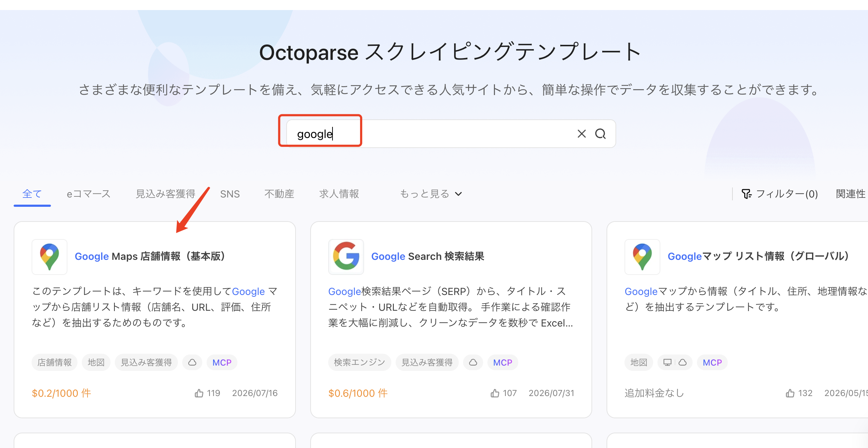Click the 地図 tag on Google Maps 店舗情報 card
The height and width of the screenshot is (448, 868).
point(96,362)
